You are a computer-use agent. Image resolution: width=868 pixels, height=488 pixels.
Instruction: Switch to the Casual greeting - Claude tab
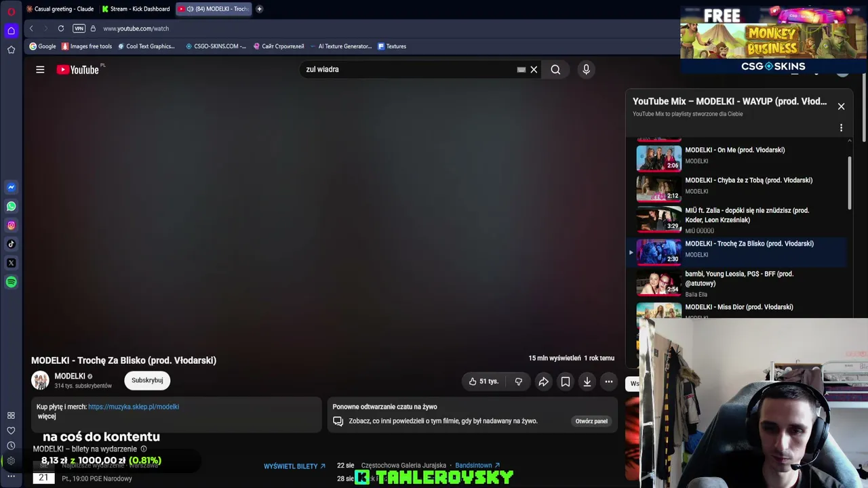tap(60, 9)
